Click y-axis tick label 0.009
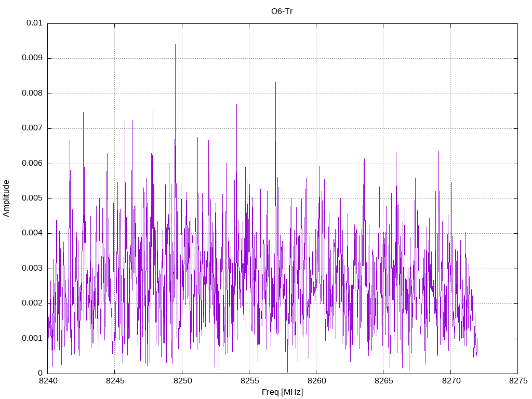 pyautogui.click(x=32, y=58)
